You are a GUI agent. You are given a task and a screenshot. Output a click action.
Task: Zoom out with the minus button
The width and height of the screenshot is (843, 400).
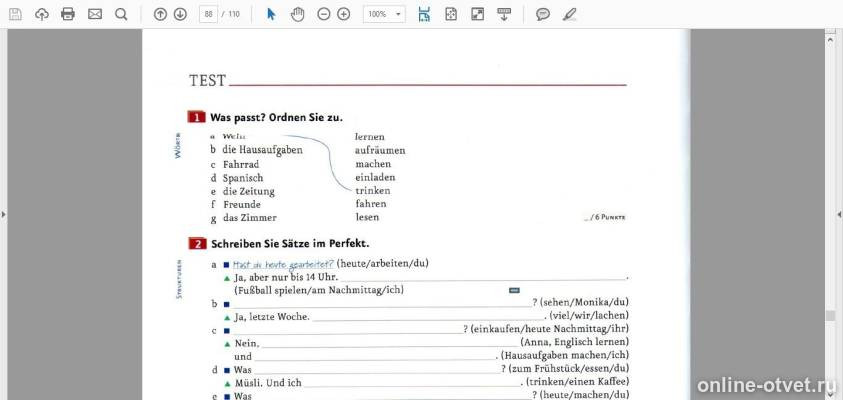click(324, 14)
